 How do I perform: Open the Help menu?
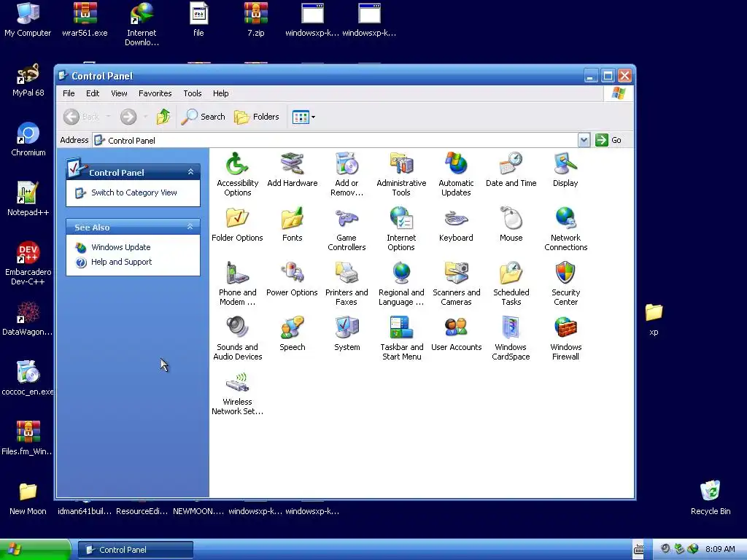pos(220,93)
